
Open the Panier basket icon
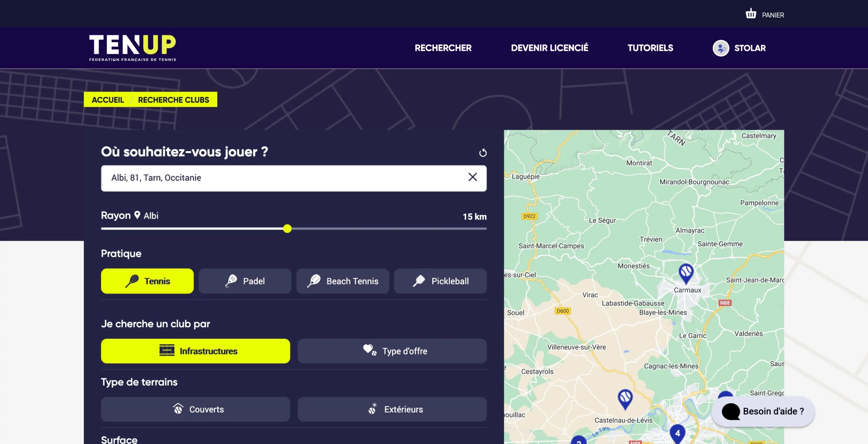tap(751, 14)
